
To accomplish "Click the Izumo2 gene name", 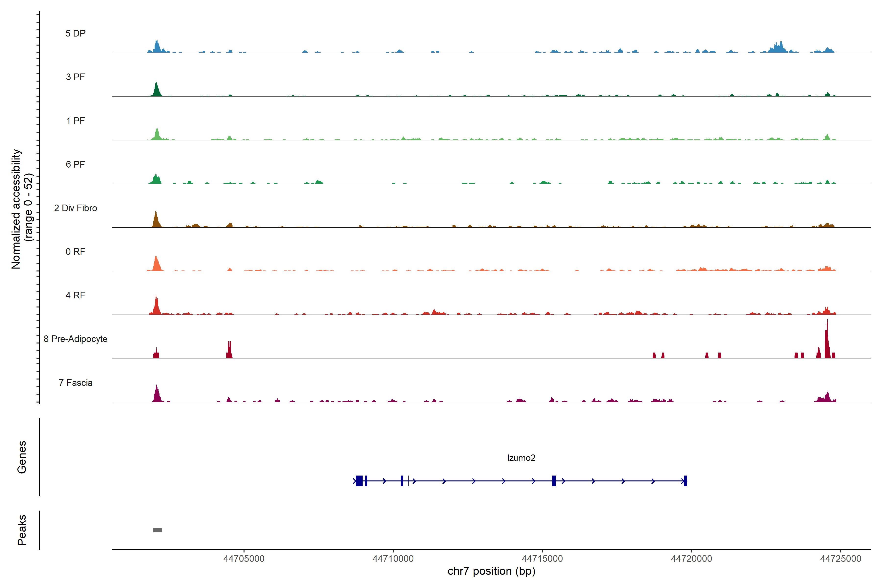I will click(x=521, y=458).
